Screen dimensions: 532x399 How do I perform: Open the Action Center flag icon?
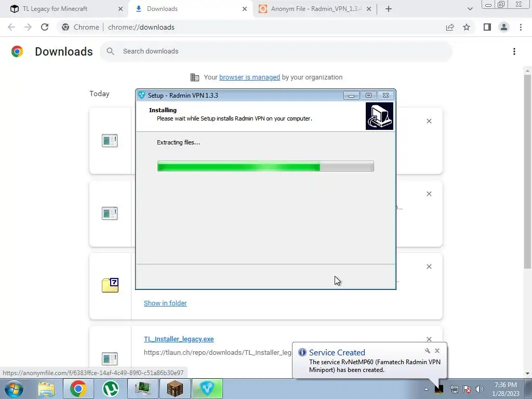click(467, 389)
